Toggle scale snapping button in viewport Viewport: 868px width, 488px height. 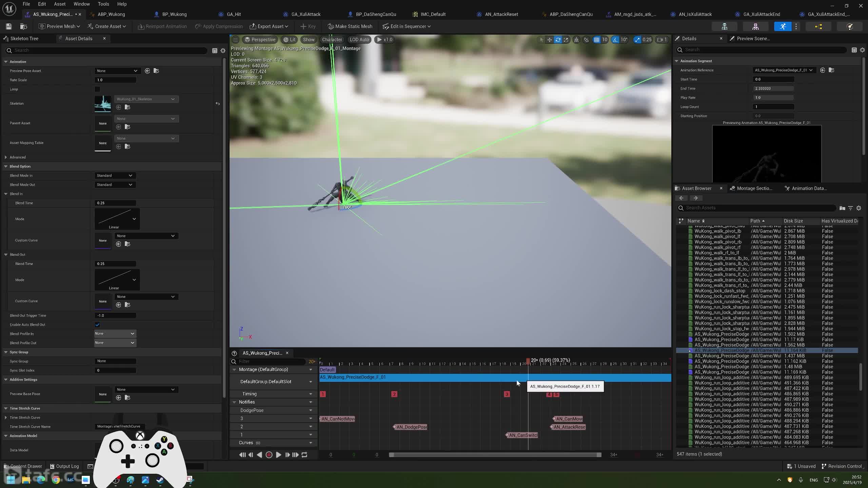(637, 40)
